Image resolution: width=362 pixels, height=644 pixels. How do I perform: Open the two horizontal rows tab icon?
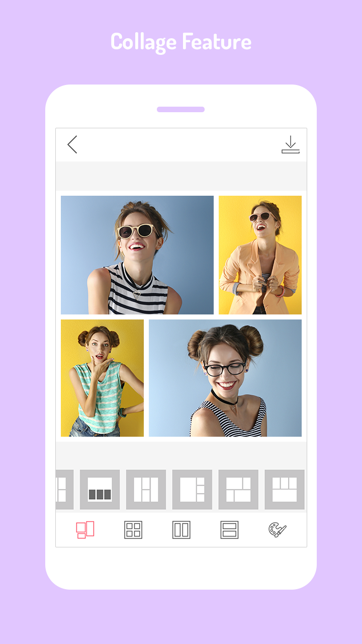pos(229,530)
